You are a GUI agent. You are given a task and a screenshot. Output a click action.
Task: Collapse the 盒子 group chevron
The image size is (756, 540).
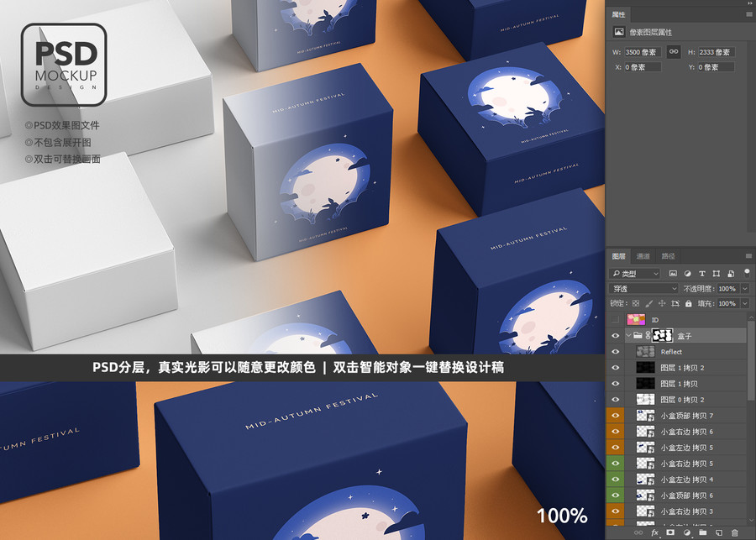pos(628,335)
